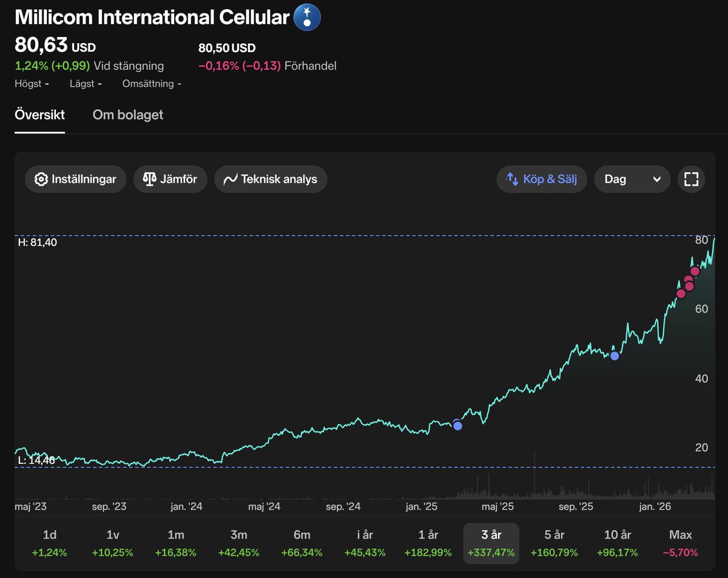Click the topmost pink sell marker
The width and height of the screenshot is (728, 578).
coord(695,271)
